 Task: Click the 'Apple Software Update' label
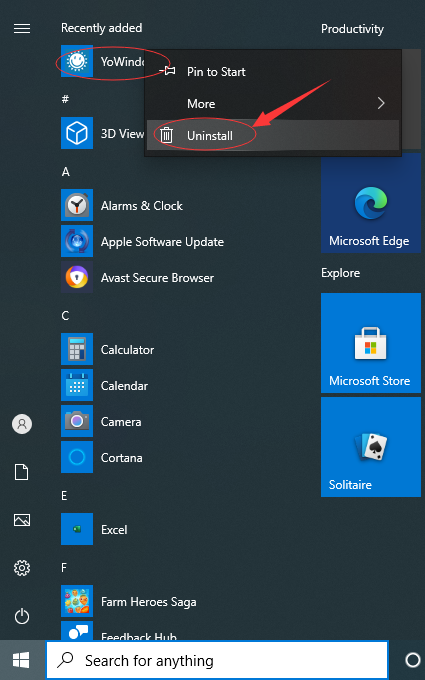point(162,242)
